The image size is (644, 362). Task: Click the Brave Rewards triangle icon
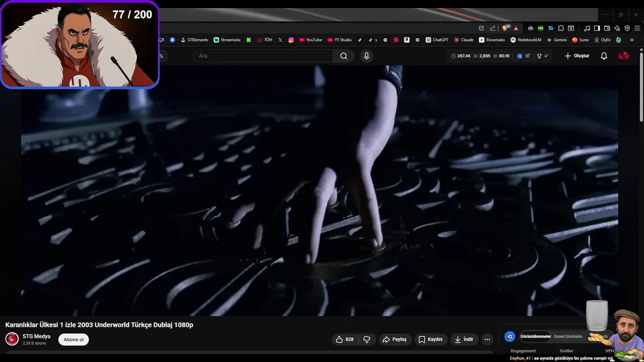pos(516,28)
